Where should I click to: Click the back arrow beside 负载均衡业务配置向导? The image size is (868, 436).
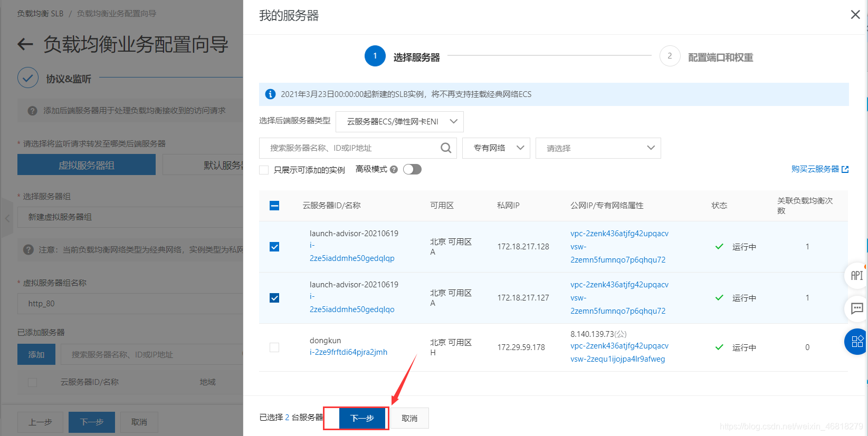click(x=25, y=44)
